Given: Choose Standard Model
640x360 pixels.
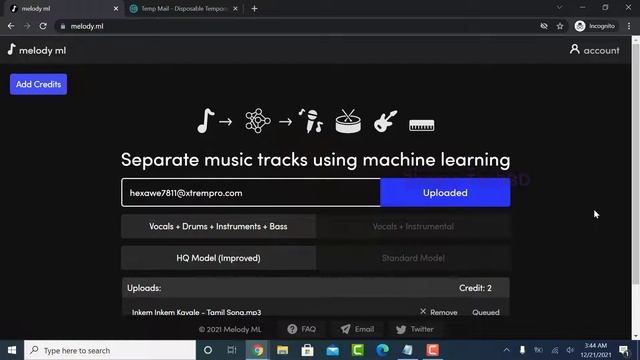Looking at the screenshot, I should coord(413,258).
